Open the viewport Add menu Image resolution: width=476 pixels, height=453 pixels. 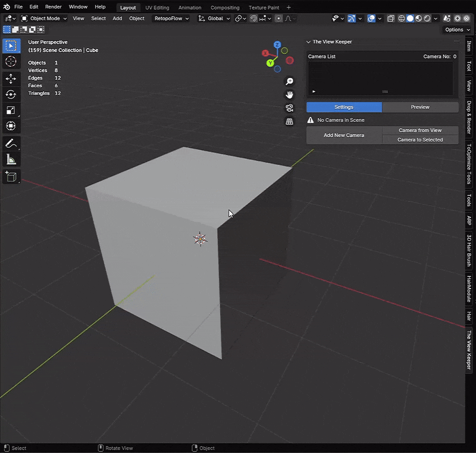pyautogui.click(x=117, y=18)
